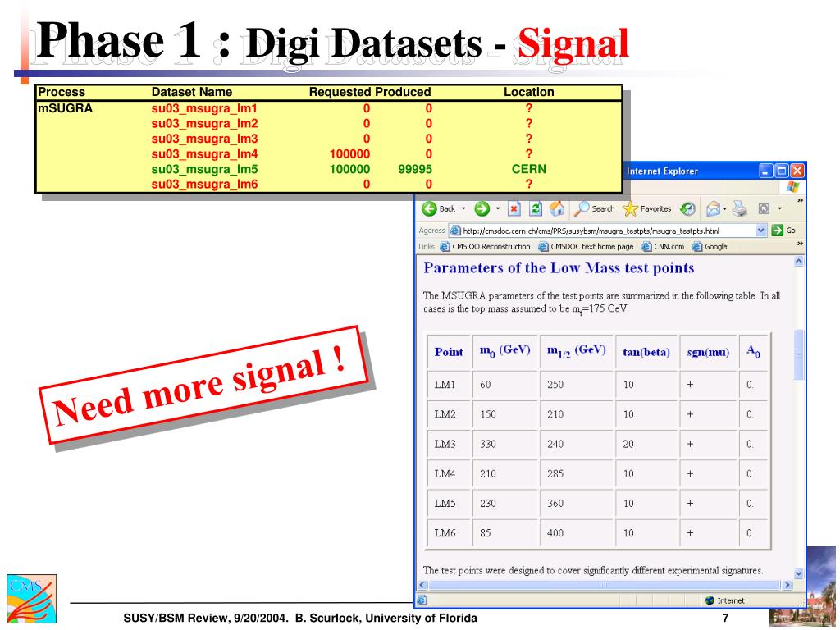Click the tan(beta) value 20

pos(628,444)
